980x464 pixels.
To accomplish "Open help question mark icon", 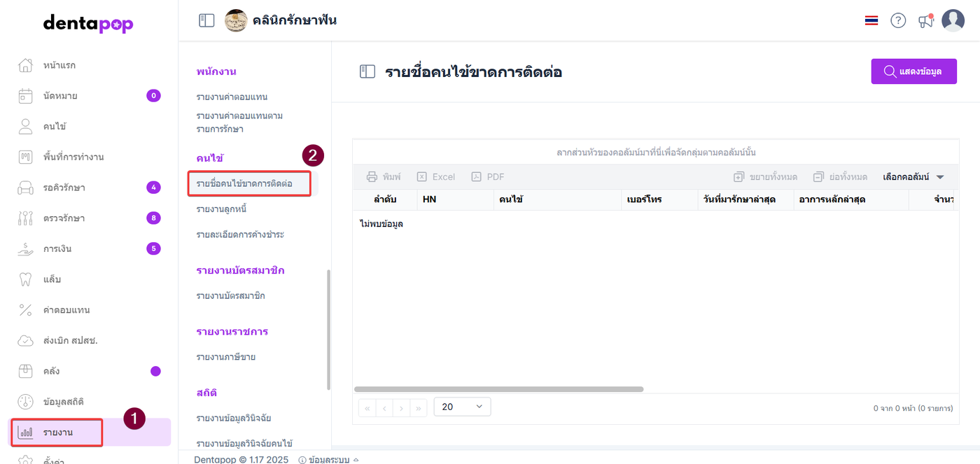I will point(898,20).
